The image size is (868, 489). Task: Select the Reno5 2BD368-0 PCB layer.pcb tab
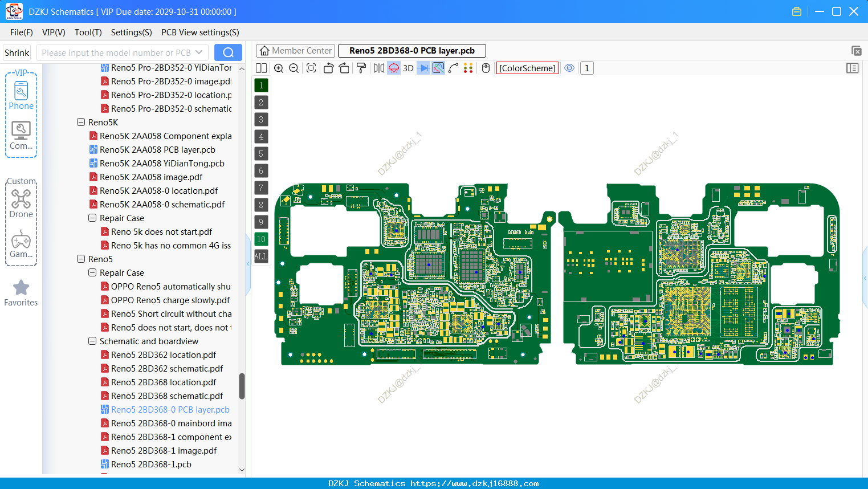pos(412,51)
